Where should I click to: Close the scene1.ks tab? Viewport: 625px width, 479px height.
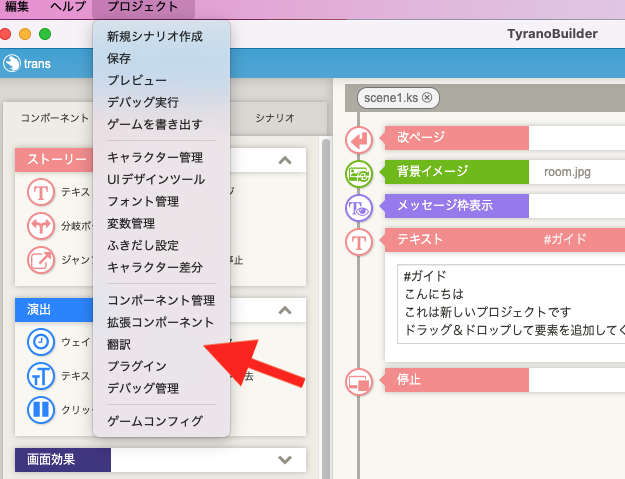tap(427, 97)
